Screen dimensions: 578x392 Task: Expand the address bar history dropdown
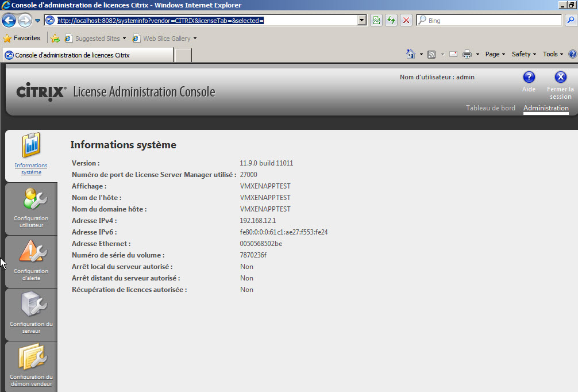[x=362, y=20]
